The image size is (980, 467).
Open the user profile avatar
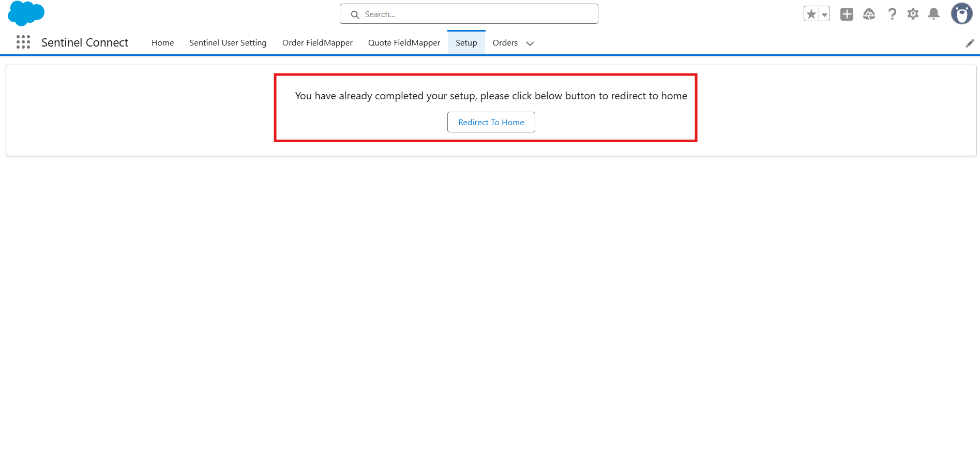[961, 14]
